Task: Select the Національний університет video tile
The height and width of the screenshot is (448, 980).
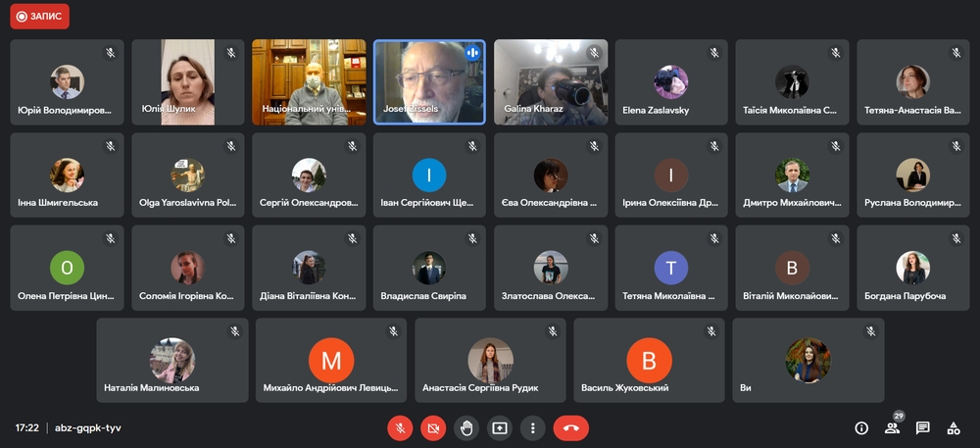Action: [309, 82]
